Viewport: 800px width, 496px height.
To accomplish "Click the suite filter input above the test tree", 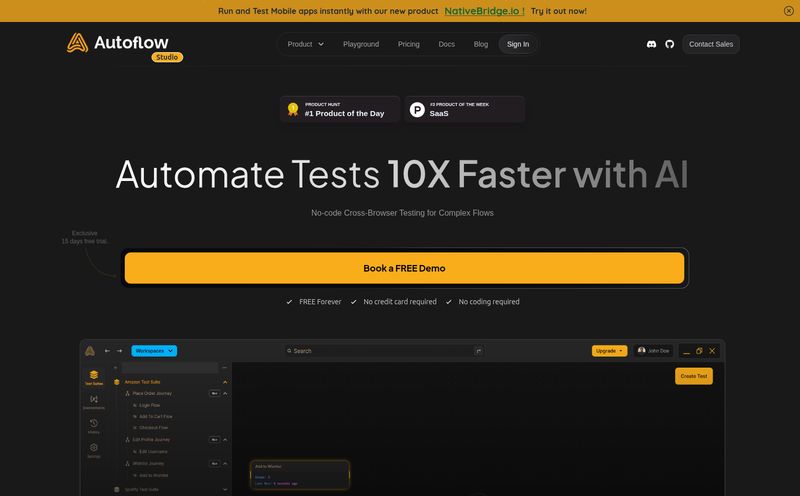I will 170,367.
